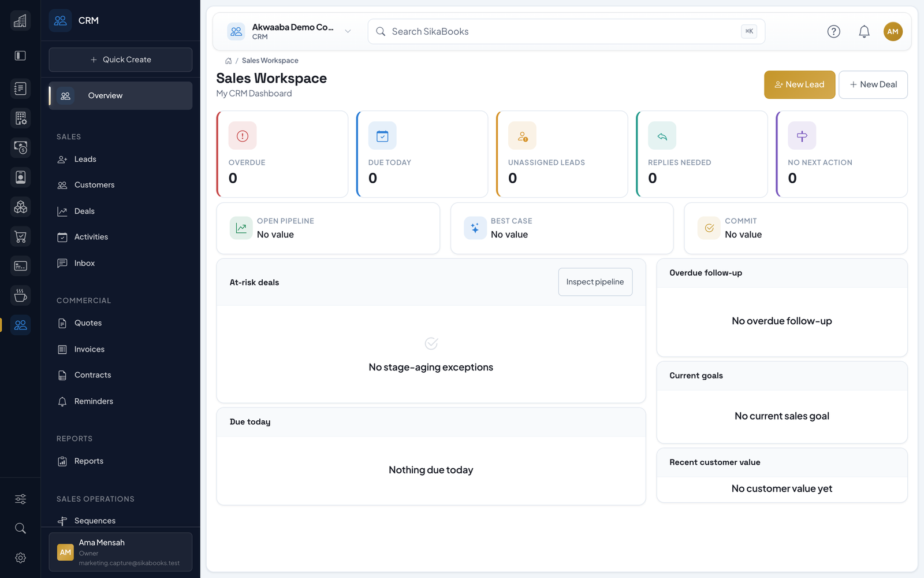The image size is (924, 578).
Task: Click the home breadcrumb icon
Action: (x=228, y=61)
